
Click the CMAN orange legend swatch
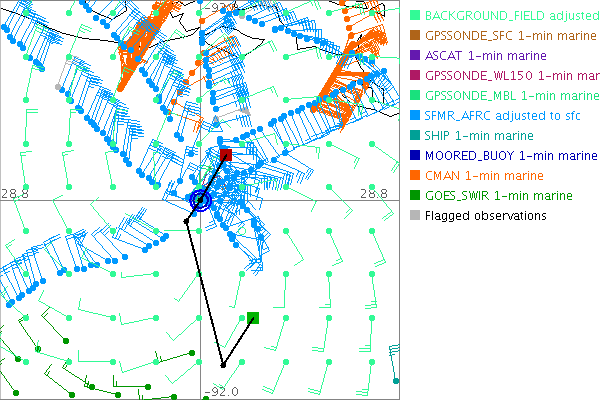[415, 176]
